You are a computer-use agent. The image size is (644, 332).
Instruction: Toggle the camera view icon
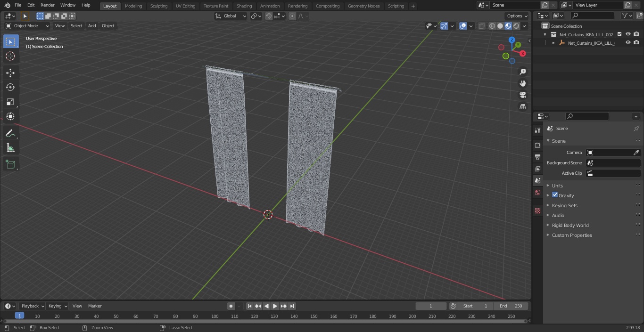523,95
